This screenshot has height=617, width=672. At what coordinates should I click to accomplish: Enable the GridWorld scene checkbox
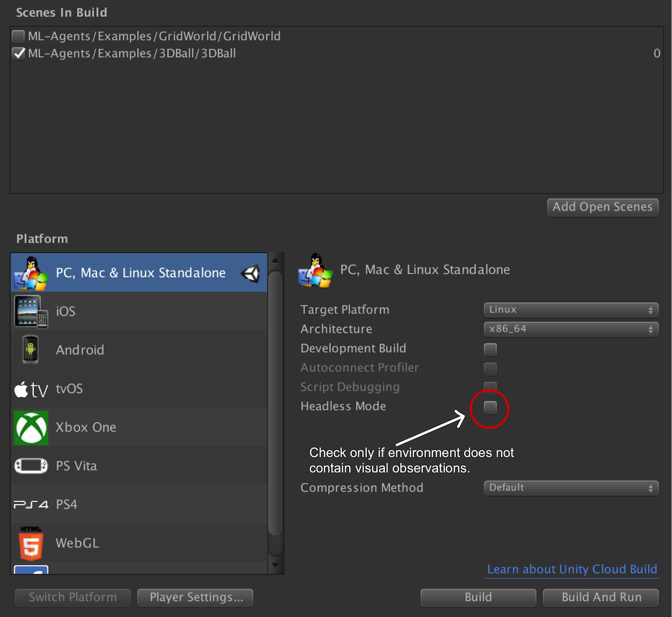click(x=19, y=36)
